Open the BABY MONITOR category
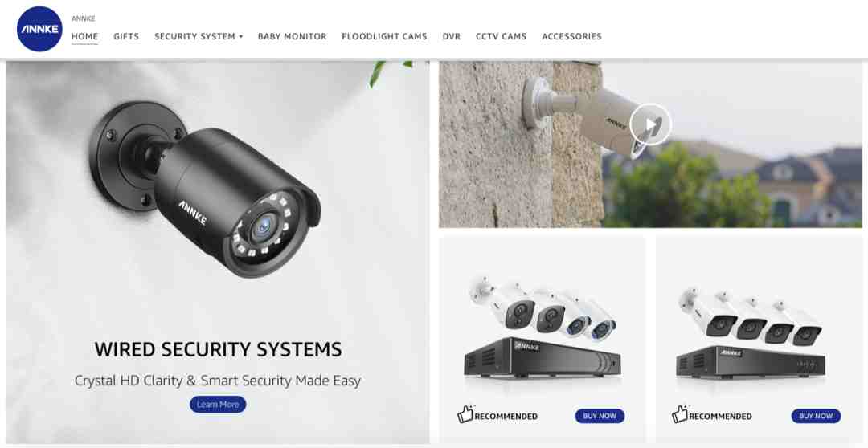This screenshot has width=868, height=448. (293, 36)
